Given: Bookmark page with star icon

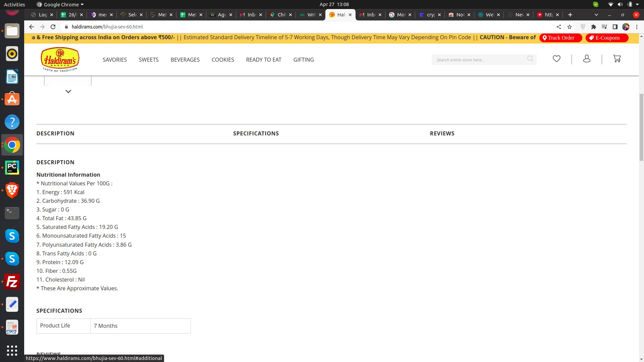Looking at the screenshot, I should coord(570,27).
